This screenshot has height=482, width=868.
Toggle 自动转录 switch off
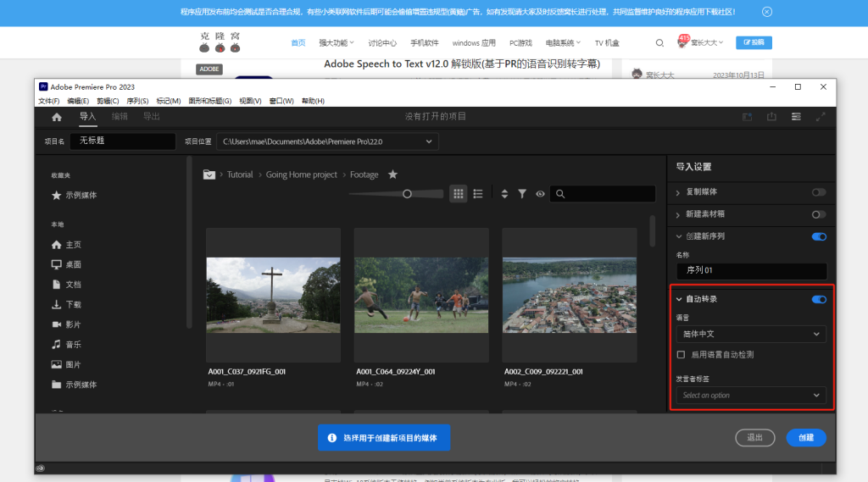point(819,299)
